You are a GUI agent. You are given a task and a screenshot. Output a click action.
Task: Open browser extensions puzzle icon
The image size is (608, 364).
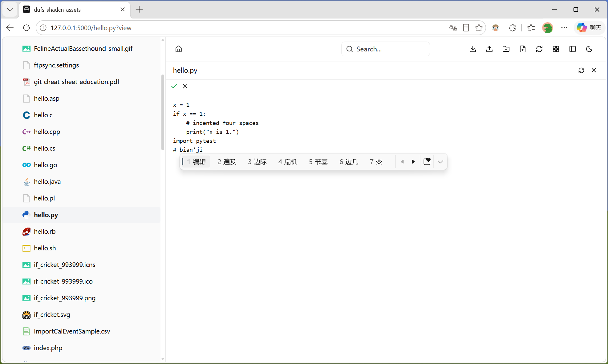[x=512, y=28]
